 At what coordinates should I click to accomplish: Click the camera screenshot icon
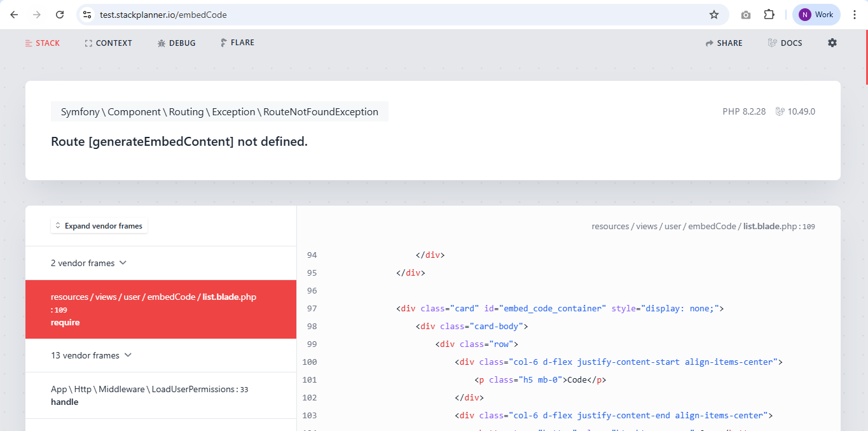(x=745, y=15)
